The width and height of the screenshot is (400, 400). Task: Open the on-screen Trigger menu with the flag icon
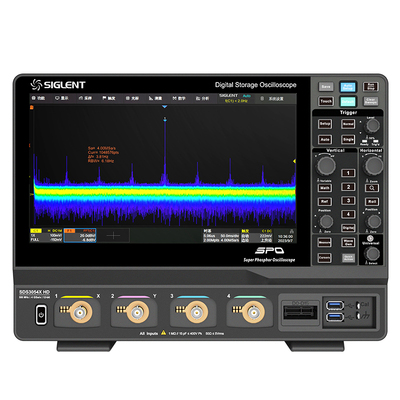(x=109, y=98)
